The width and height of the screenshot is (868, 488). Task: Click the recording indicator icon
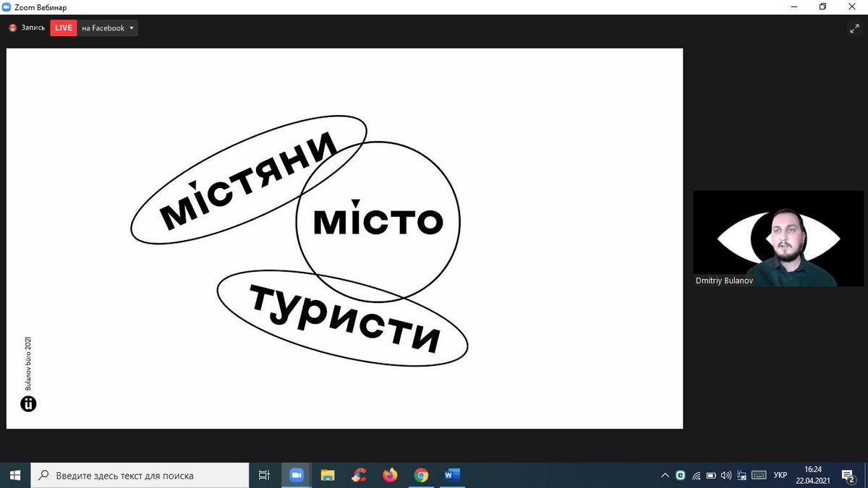click(12, 28)
